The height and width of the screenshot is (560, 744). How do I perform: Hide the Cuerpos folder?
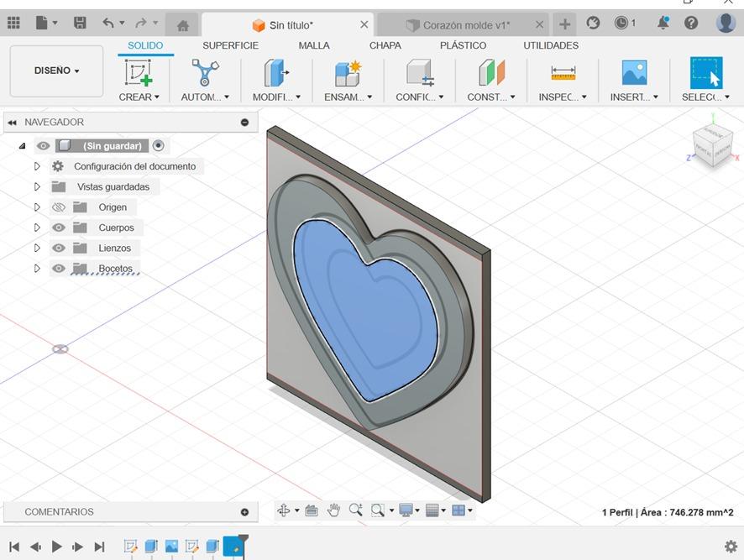pos(59,228)
